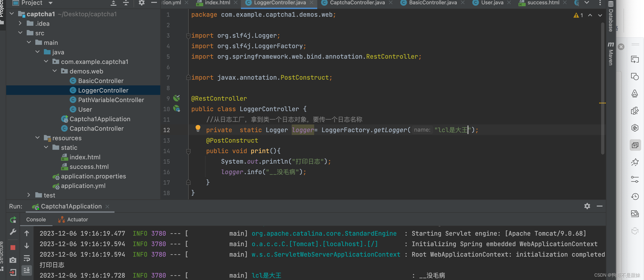Fold the print method at line 14
The height and width of the screenshot is (280, 644).
pos(188,151)
